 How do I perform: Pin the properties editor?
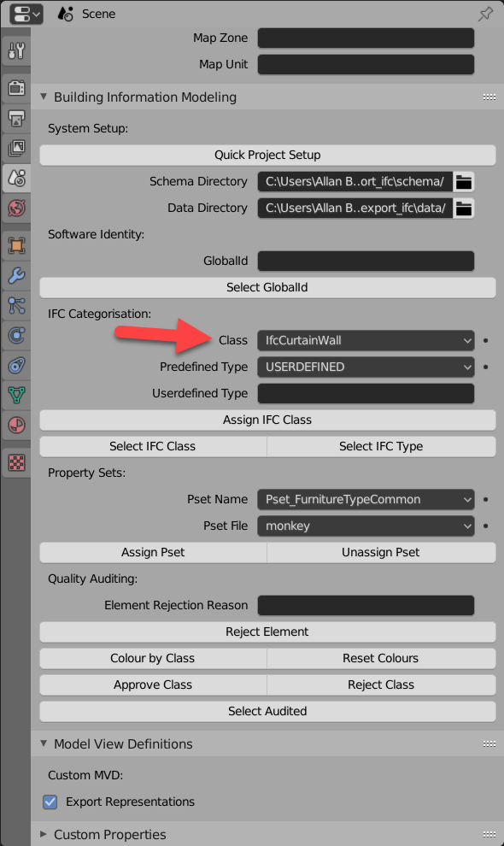pyautogui.click(x=485, y=14)
